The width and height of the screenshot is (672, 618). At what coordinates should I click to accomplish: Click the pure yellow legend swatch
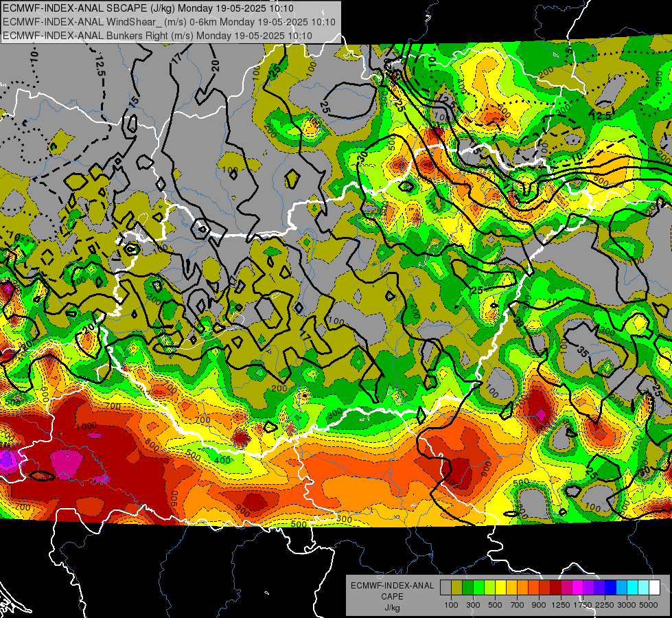tap(500, 588)
